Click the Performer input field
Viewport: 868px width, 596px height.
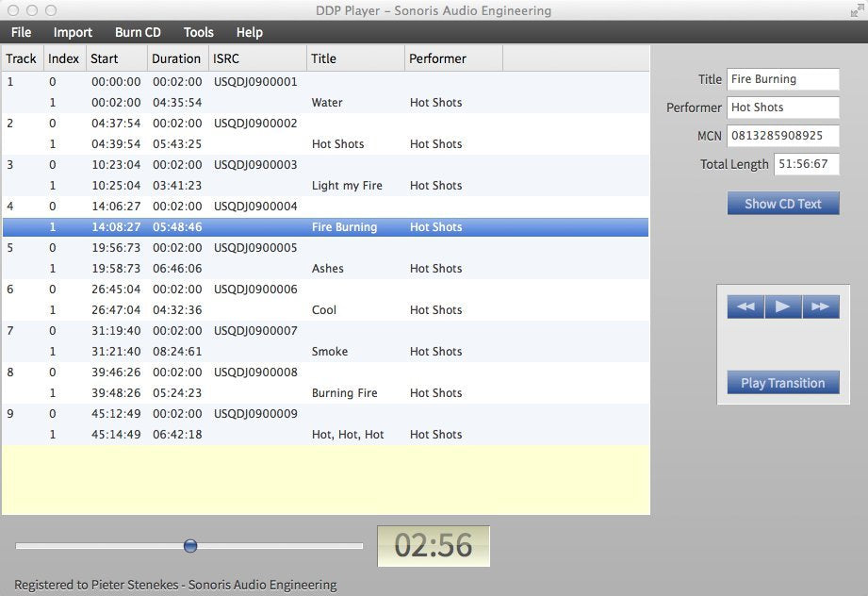point(782,108)
